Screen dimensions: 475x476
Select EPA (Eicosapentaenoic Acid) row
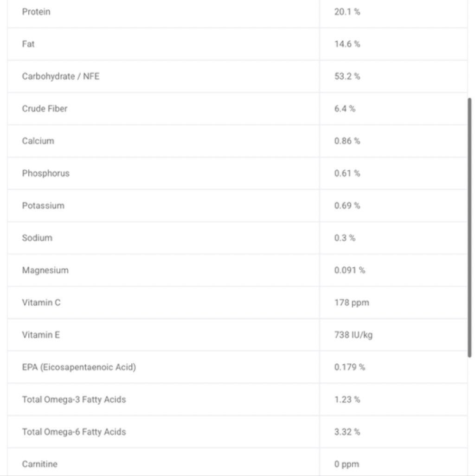(237, 367)
